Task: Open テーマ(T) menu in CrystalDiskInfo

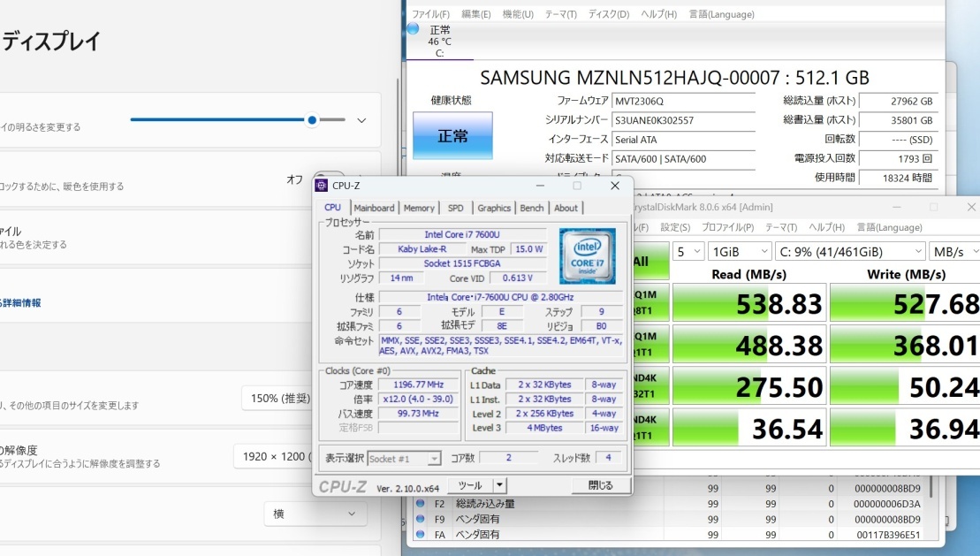Action: point(560,14)
